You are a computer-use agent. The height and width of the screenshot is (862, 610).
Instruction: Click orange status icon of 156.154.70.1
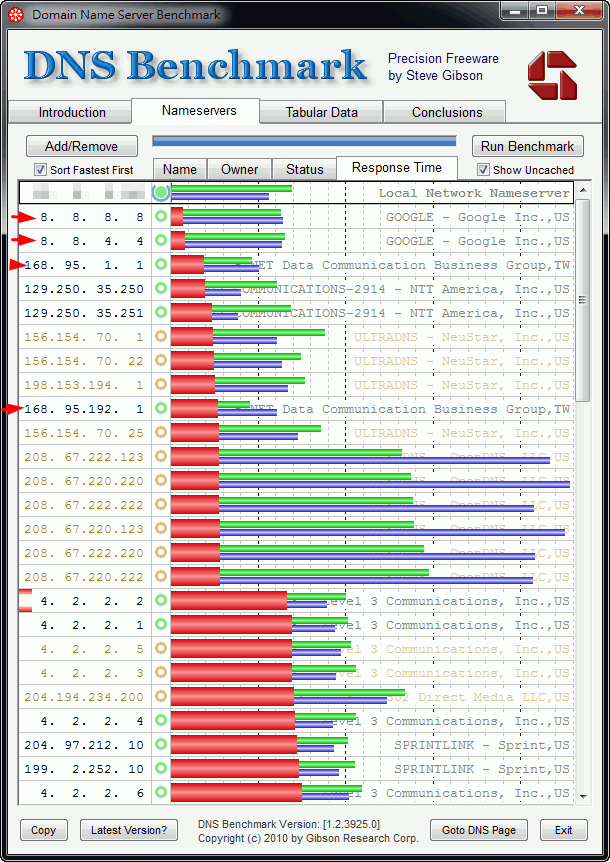pos(160,336)
